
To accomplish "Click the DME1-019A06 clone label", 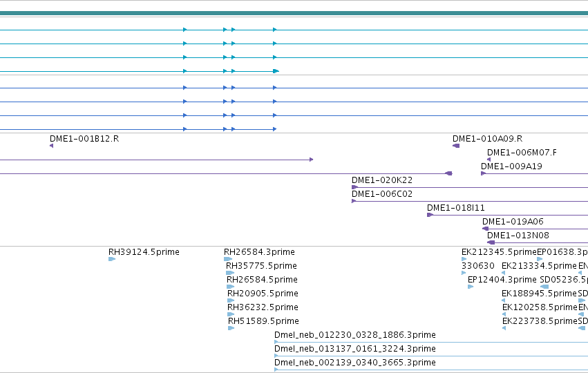I will click(x=513, y=222).
